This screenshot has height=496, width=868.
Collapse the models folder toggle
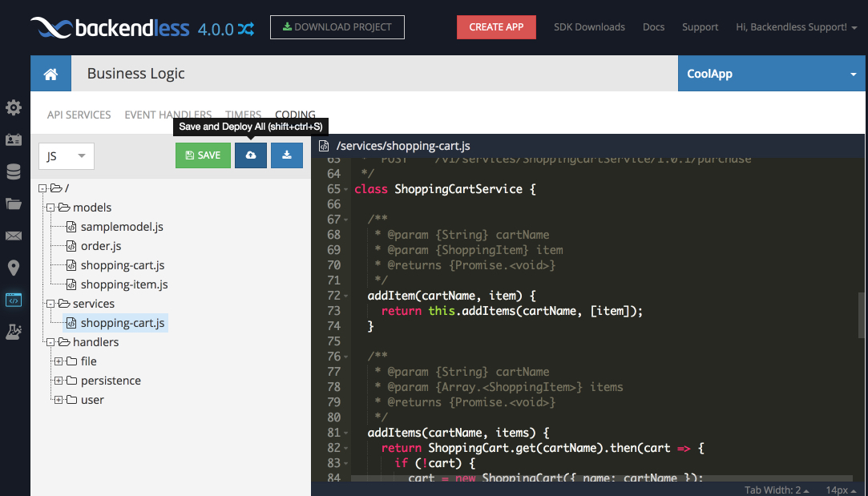click(50, 208)
